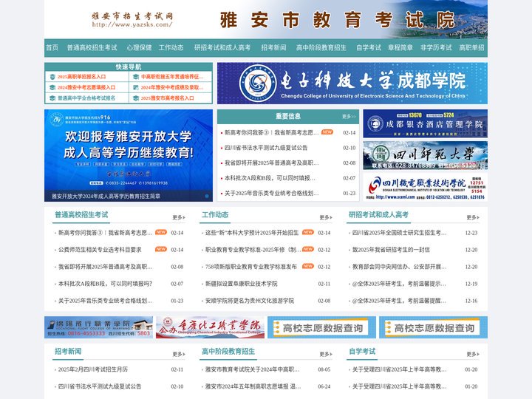Screen dimensions: 532x399
Task: Open 自学考试 navigation menu item
Action: [x=369, y=47]
